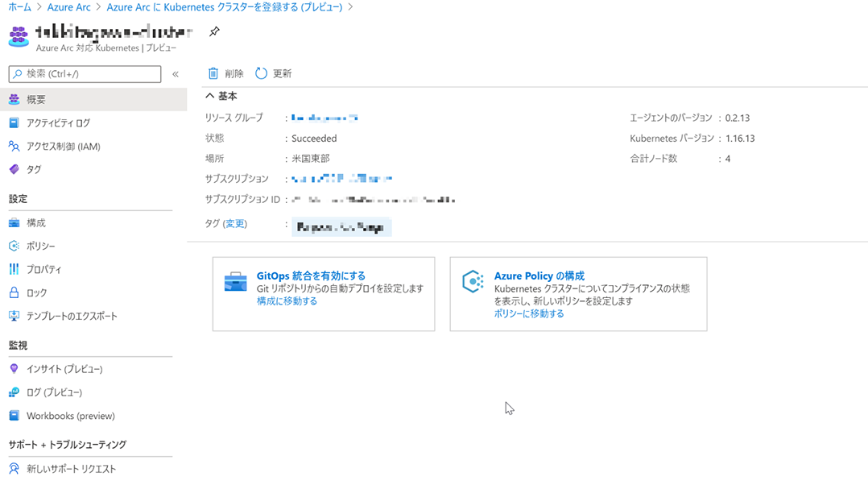The height and width of the screenshot is (485, 868).
Task: Collapse the sidebar with double chevron
Action: pos(176,74)
